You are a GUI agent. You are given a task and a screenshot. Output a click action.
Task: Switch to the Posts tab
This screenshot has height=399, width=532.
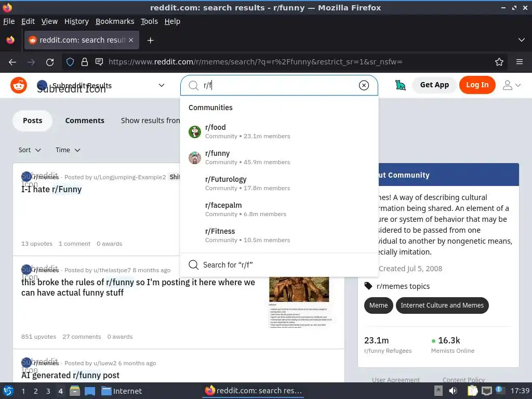pyautogui.click(x=33, y=121)
